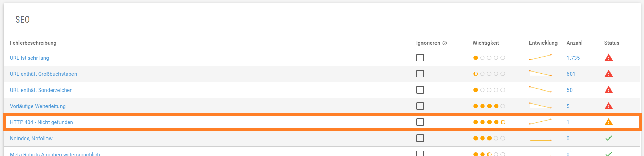644x156 pixels.
Task: Open the HTTP 404 - Nicht gefunden link
Action: 41,122
